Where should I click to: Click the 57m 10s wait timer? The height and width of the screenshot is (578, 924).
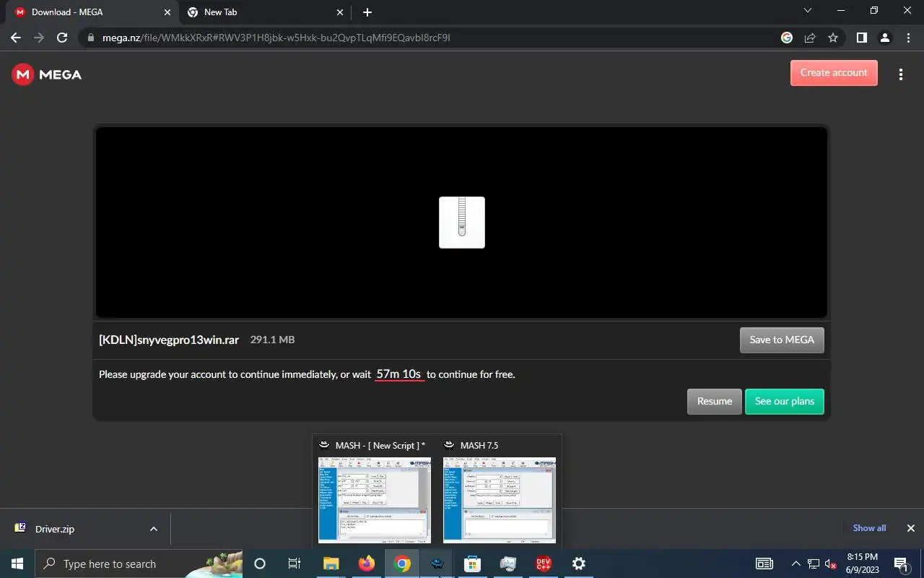point(398,374)
